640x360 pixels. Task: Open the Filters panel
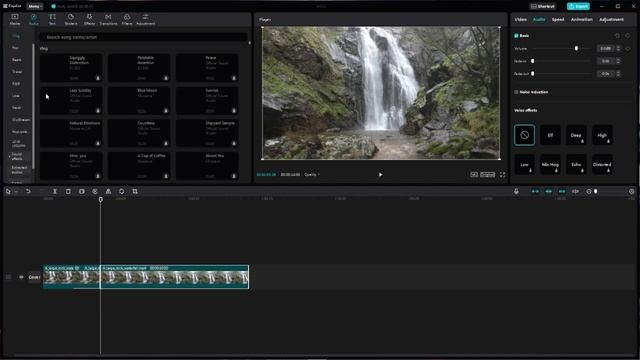[x=127, y=19]
